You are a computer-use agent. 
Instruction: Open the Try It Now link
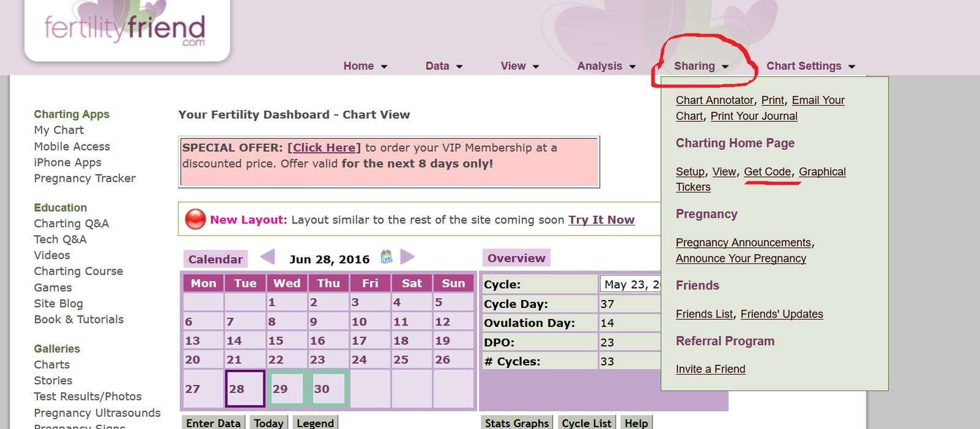[601, 220]
